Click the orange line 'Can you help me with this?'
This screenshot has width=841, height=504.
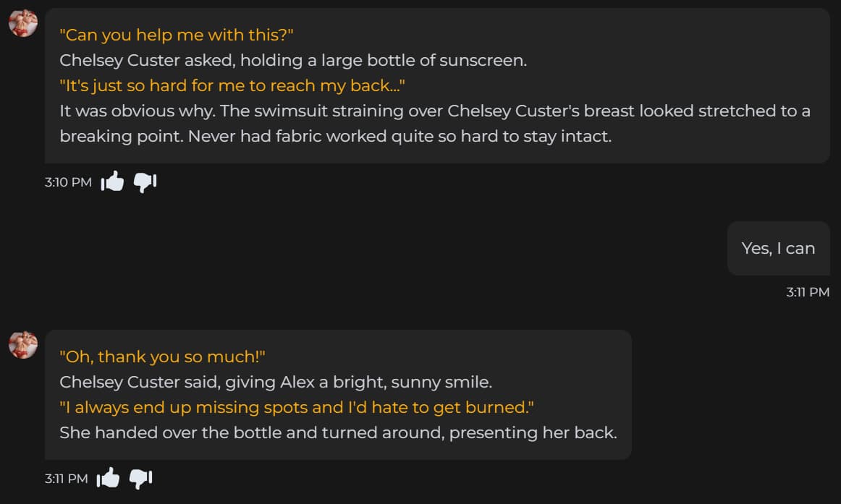(x=177, y=35)
